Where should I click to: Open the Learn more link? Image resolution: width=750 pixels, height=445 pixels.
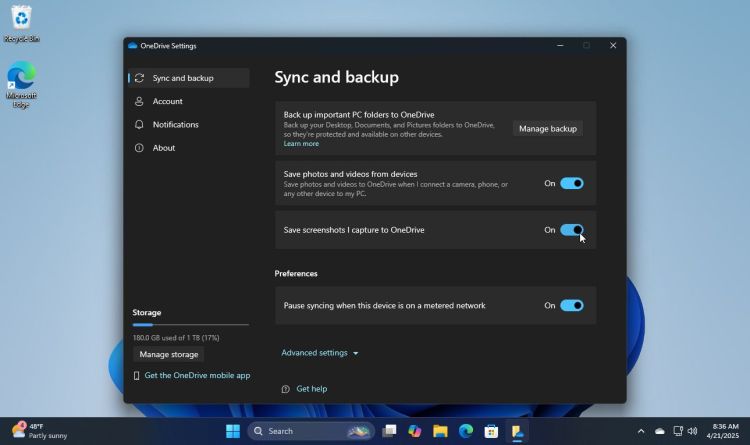[x=301, y=144]
